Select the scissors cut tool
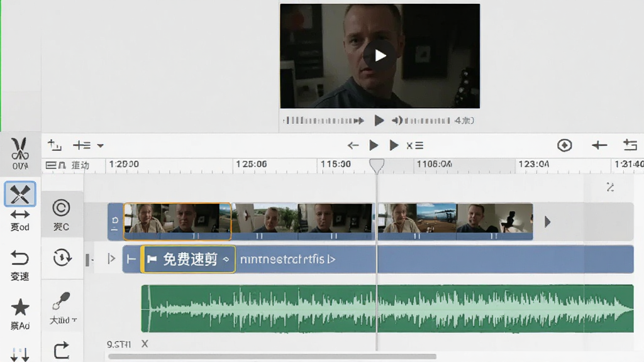Screen dimensions: 644x362 pyautogui.click(x=19, y=148)
